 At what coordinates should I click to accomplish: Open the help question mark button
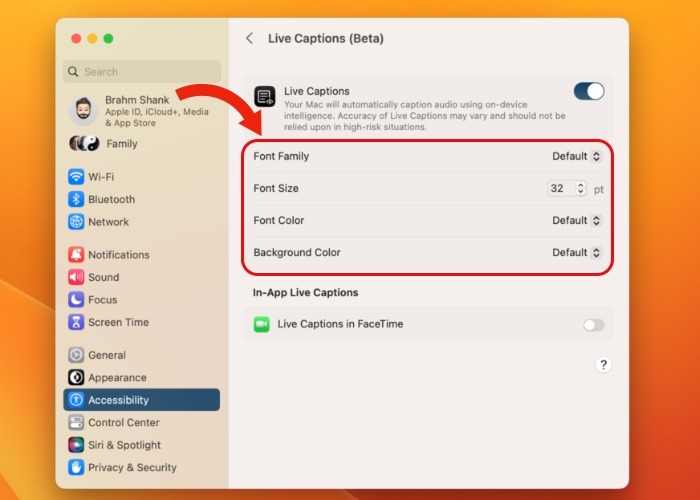tap(603, 365)
